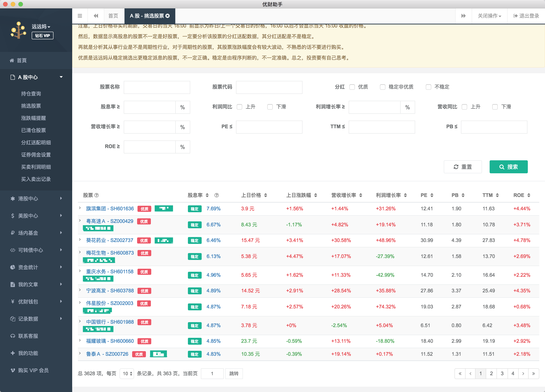545x392 pixels.
Task: Go to next page arrow
Action: coord(523,373)
